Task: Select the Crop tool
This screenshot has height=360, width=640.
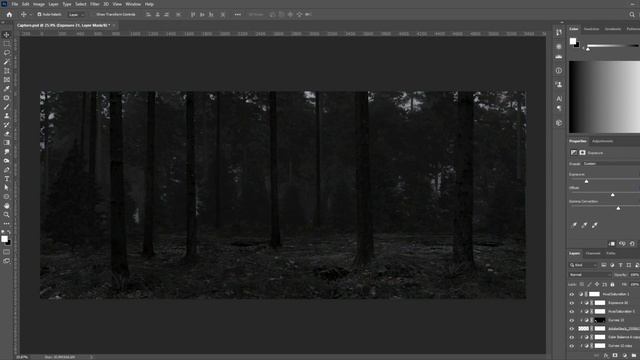Action: tap(7, 71)
